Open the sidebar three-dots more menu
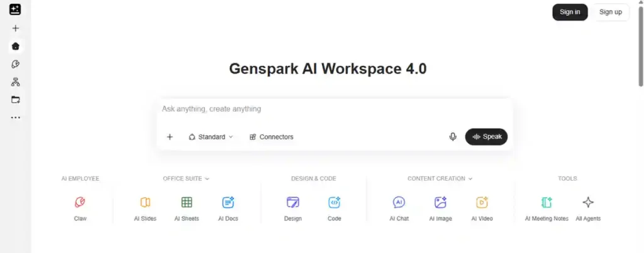The image size is (644, 253). (16, 117)
